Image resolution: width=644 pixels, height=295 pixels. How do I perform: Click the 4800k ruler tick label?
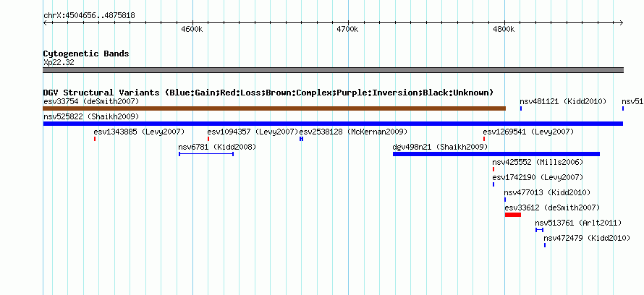coord(504,30)
